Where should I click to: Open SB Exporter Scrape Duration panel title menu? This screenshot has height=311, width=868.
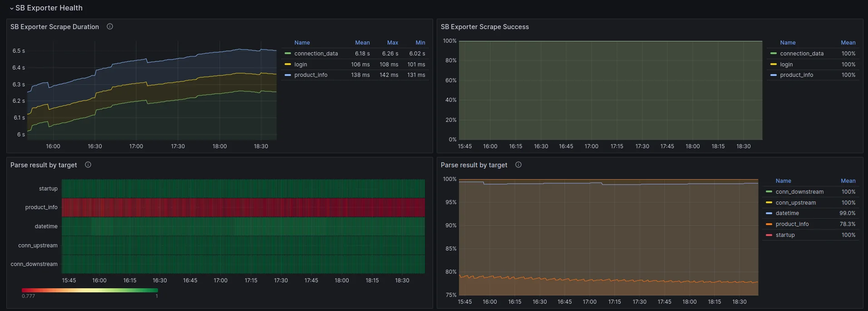click(x=54, y=27)
